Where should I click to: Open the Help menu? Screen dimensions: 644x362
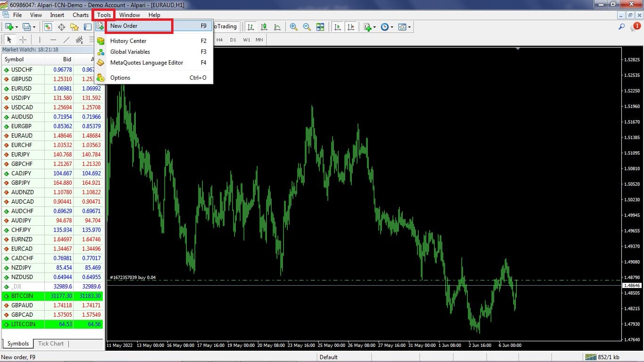click(x=154, y=15)
